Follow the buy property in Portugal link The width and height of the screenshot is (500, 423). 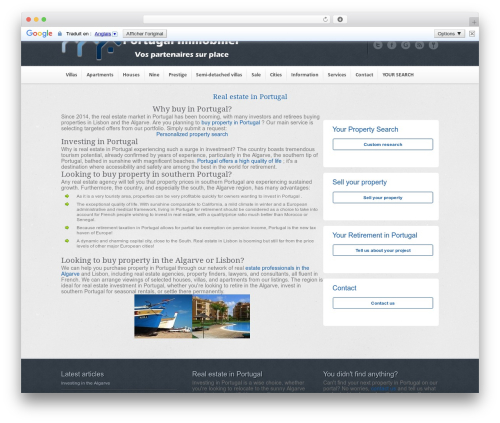[231, 122]
